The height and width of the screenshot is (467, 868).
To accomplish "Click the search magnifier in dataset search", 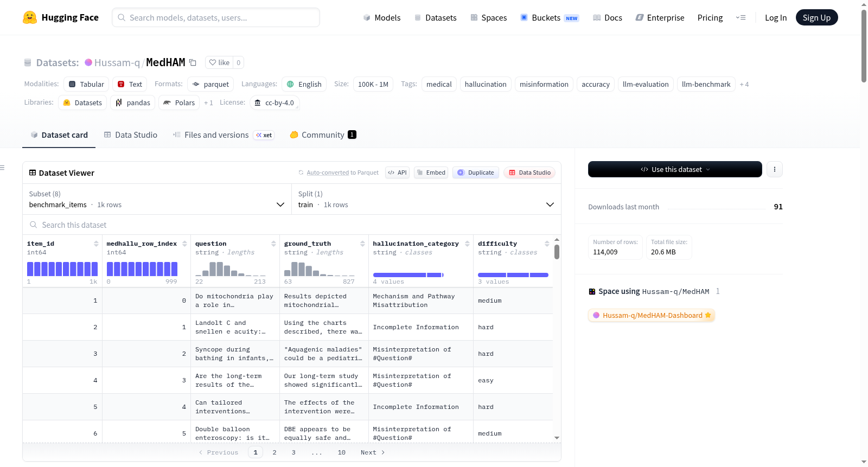I will [34, 225].
